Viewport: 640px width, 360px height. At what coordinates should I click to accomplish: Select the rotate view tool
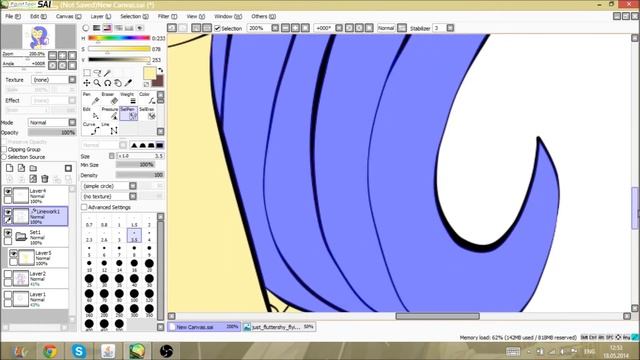(x=107, y=83)
